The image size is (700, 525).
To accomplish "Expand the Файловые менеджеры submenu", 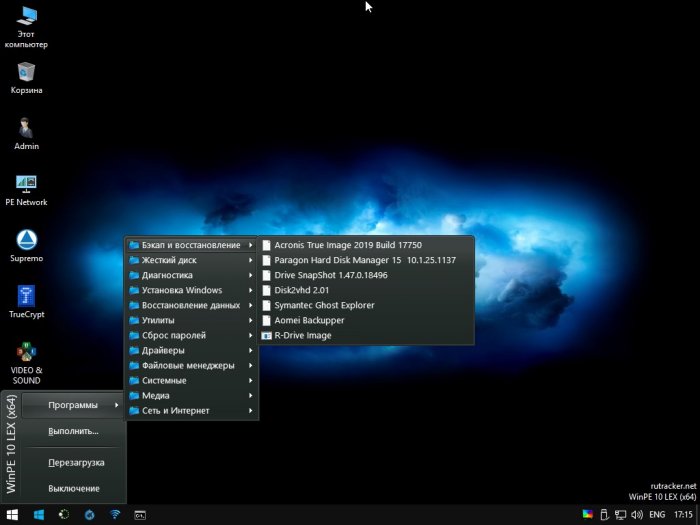I will [190, 365].
